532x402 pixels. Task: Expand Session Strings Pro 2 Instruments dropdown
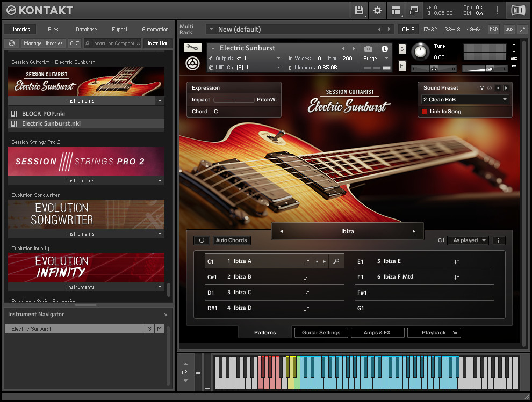[160, 181]
